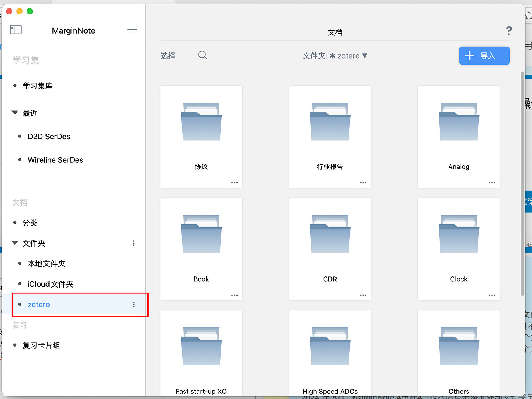Select iCloud 文件夹 in the sidebar
The width and height of the screenshot is (532, 399).
pos(51,284)
